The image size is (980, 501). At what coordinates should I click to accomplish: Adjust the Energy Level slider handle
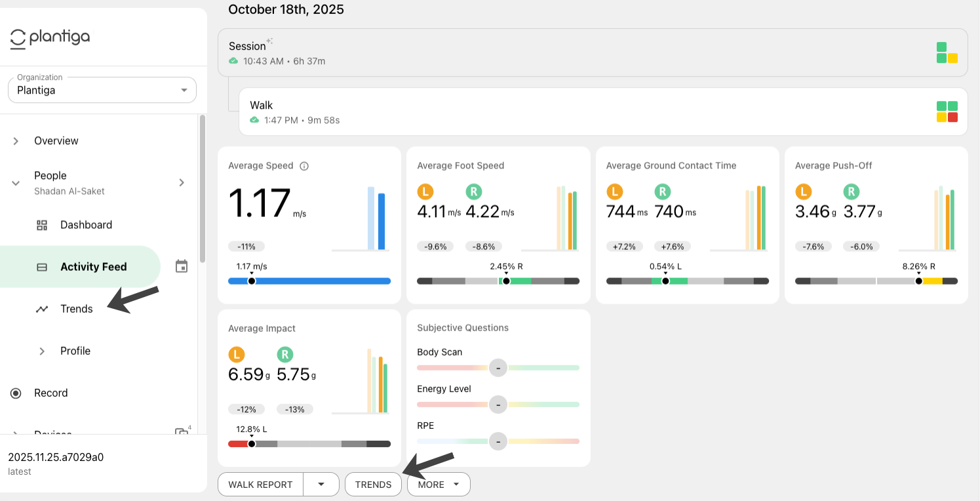(x=498, y=405)
